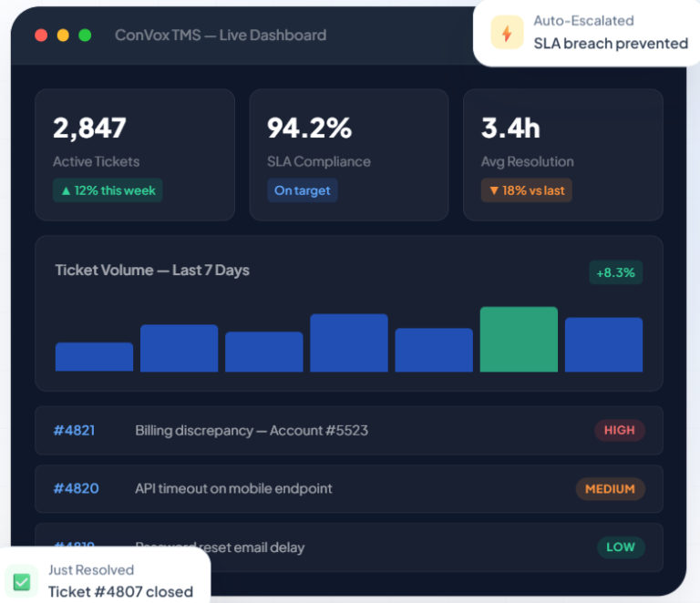The width and height of the screenshot is (700, 603).
Task: Click the +8.3% volume change badge
Action: point(615,272)
